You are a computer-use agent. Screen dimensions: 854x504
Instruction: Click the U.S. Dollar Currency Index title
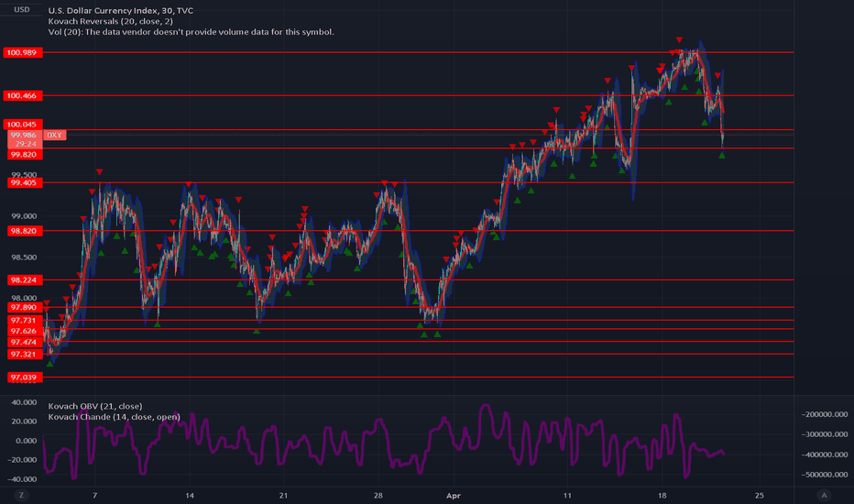[x=120, y=10]
